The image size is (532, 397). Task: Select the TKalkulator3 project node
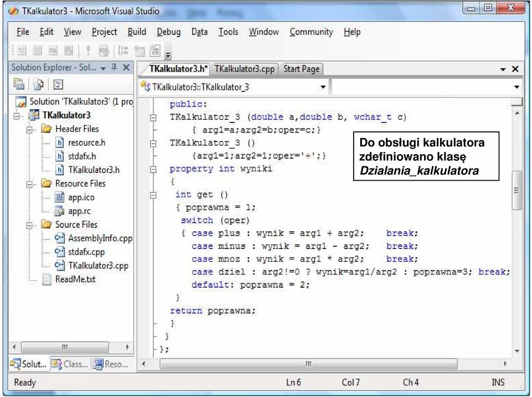pos(66,115)
